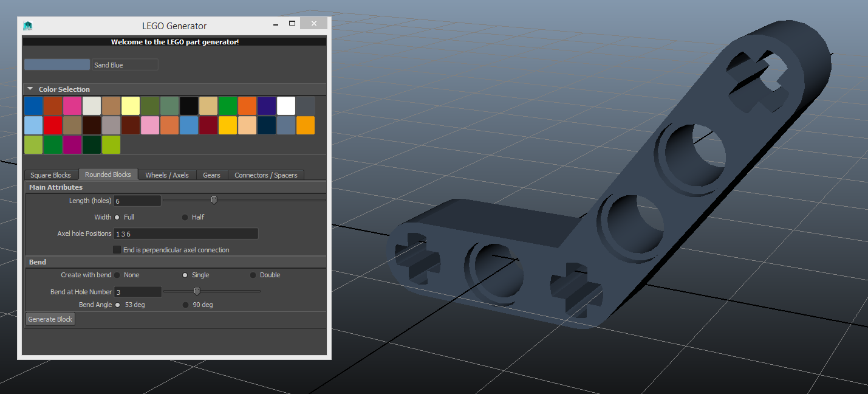The width and height of the screenshot is (868, 394).
Task: Select the pale yellow color swatch
Action: 131,106
